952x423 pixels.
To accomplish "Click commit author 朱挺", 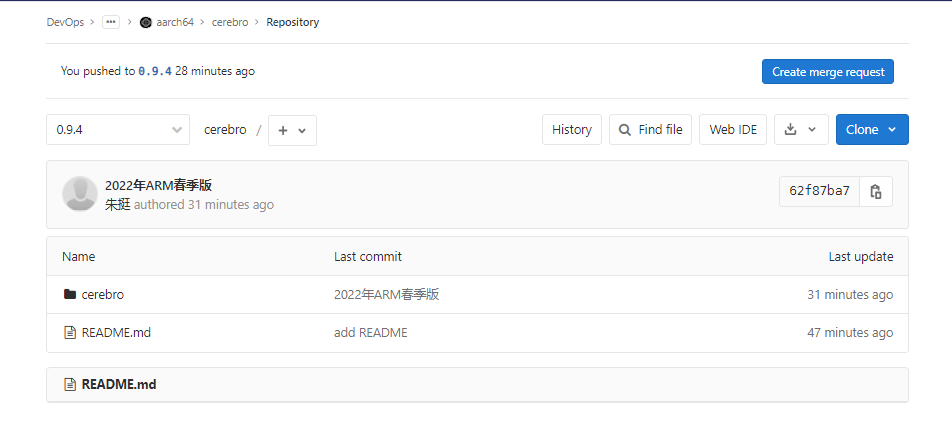I will coord(118,205).
